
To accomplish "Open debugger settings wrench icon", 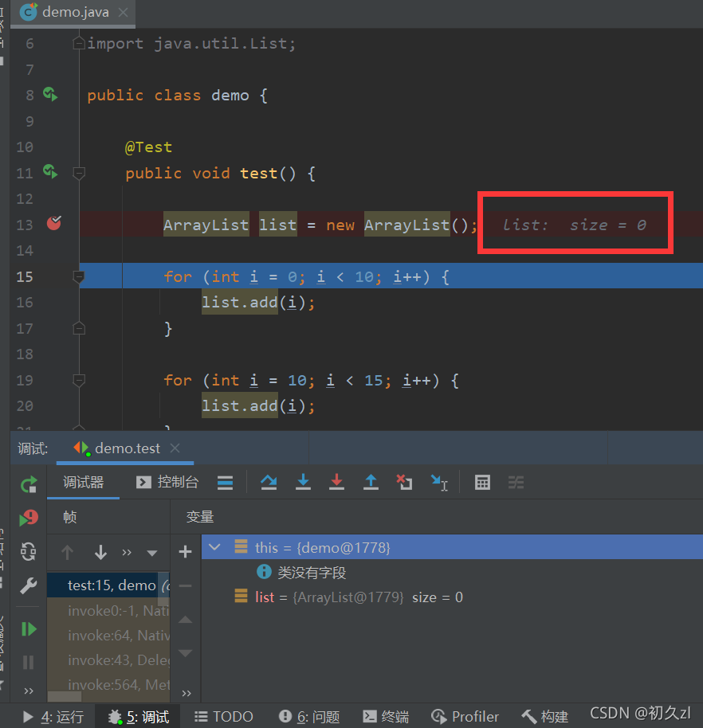I will click(x=29, y=585).
